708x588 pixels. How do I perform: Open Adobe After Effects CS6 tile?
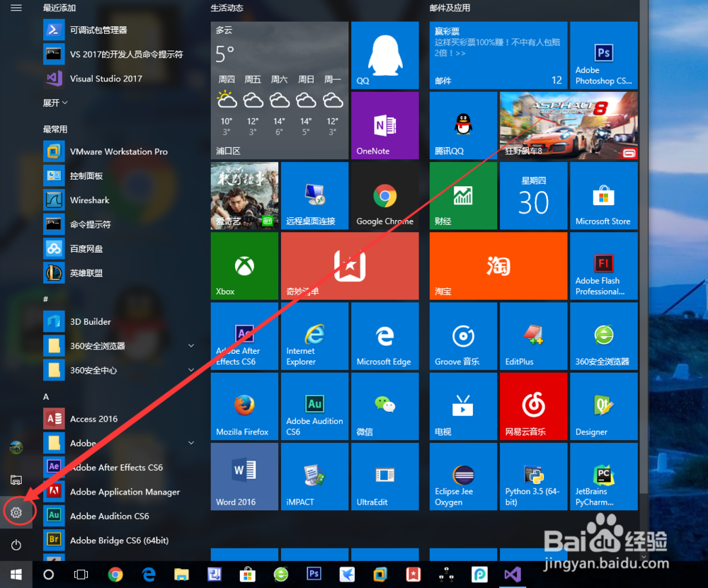pos(244,336)
